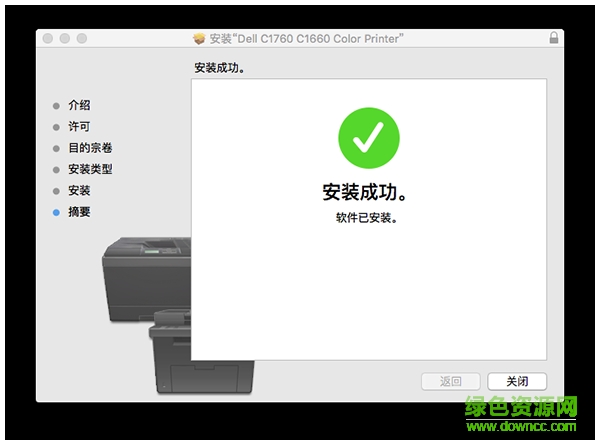The height and width of the screenshot is (445, 600).
Task: Select the 安装类型 step in sidebar
Action: point(90,169)
